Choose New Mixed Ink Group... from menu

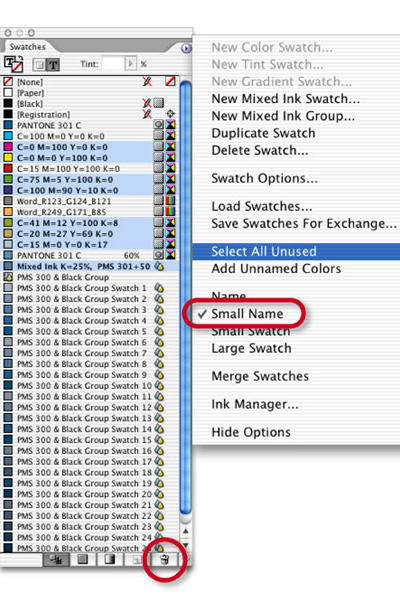pyautogui.click(x=283, y=116)
